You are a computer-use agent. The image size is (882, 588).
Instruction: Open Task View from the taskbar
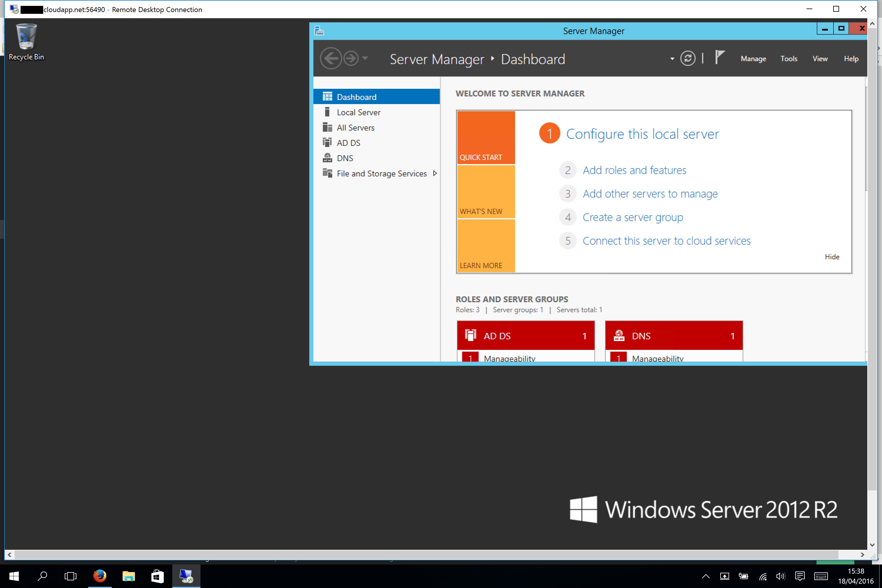click(71, 576)
